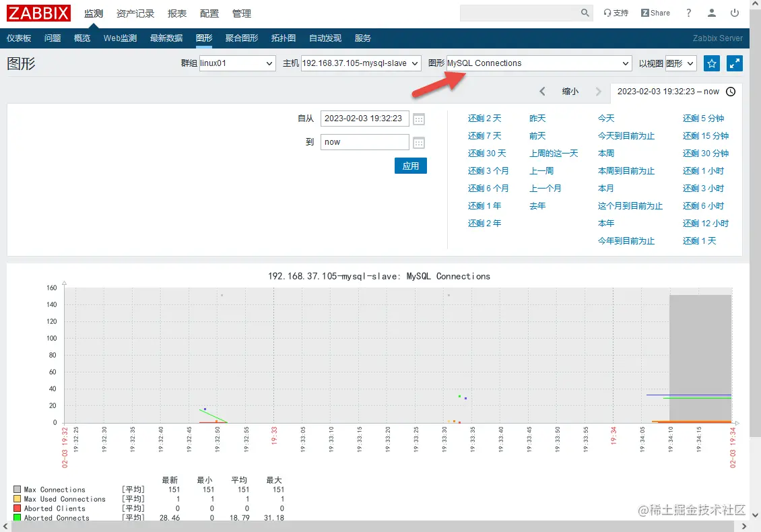Image resolution: width=761 pixels, height=532 pixels.
Task: Select 还剩 30 天 time range
Action: pyautogui.click(x=487, y=153)
